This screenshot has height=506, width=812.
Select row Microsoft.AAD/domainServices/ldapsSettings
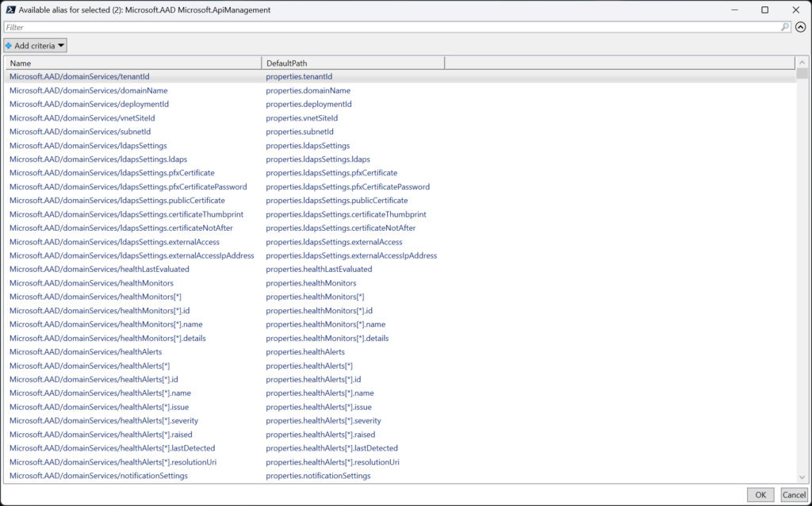[400, 145]
